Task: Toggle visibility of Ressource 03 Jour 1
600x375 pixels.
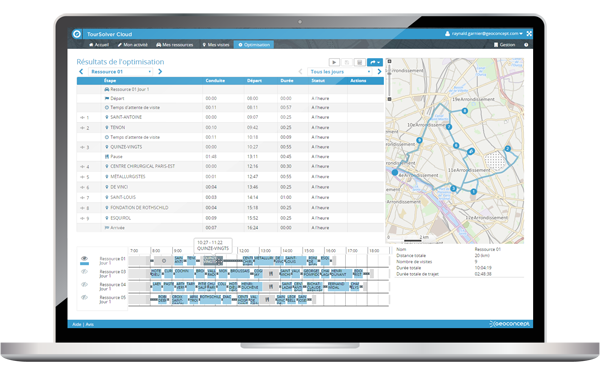Action: (85, 272)
